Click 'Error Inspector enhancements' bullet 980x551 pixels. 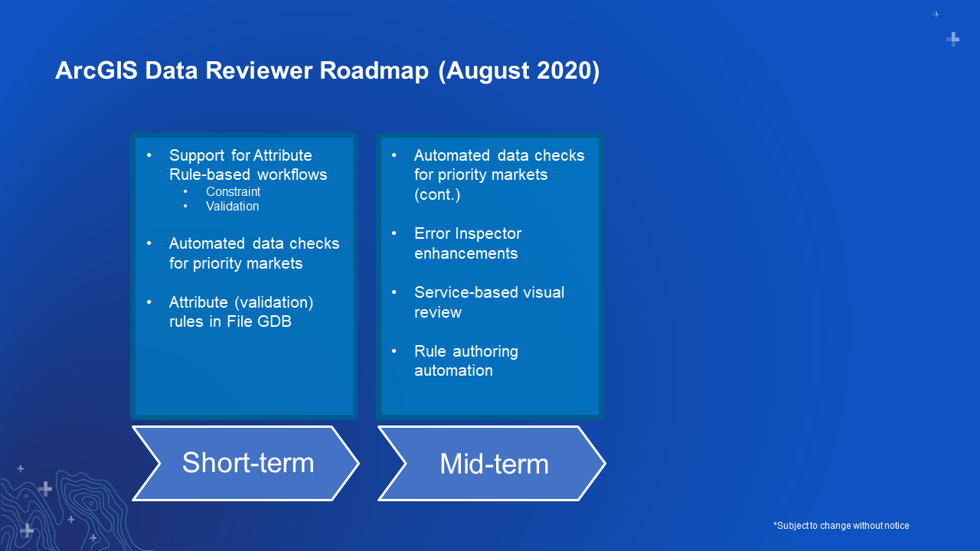click(468, 243)
